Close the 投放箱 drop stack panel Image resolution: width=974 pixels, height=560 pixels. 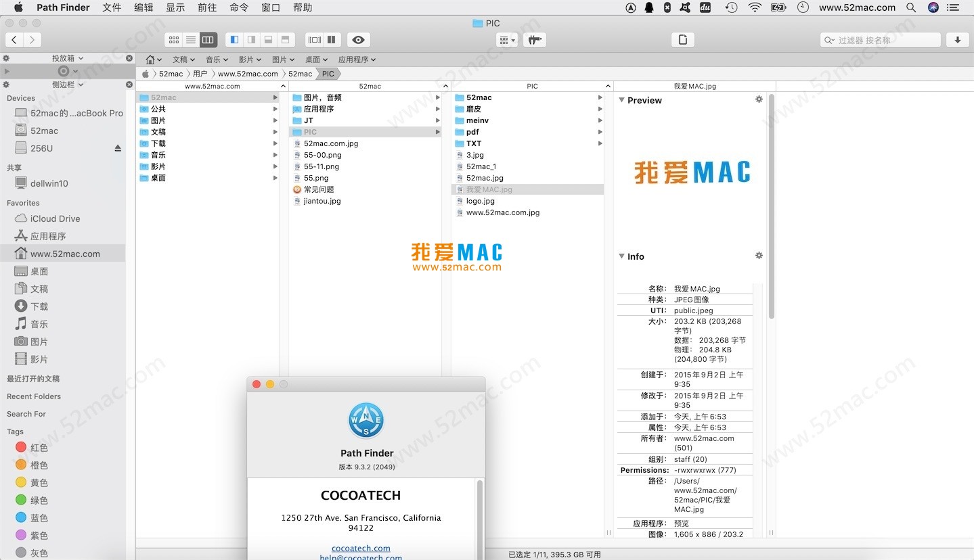pyautogui.click(x=129, y=58)
